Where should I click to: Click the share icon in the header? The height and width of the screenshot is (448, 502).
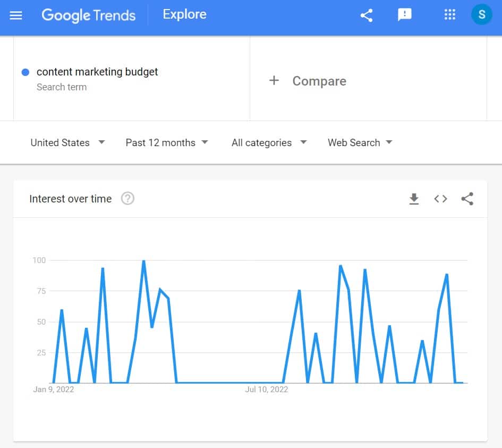[366, 14]
